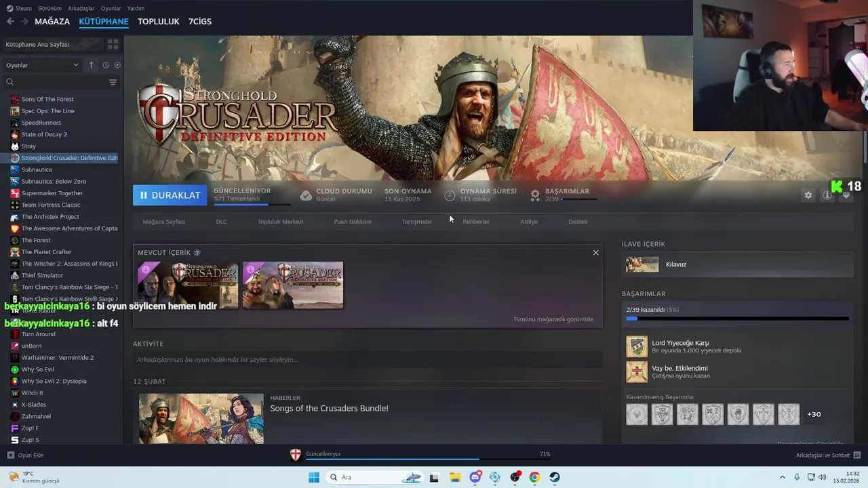Viewport: 868px width, 488px height.
Task: Click the Başarımlar trophy icon
Action: click(x=535, y=195)
